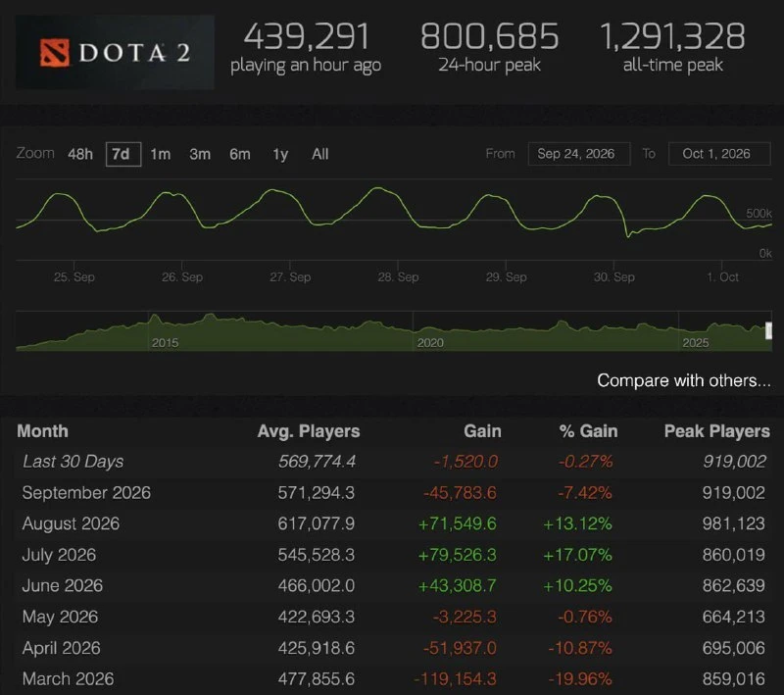The width and height of the screenshot is (784, 695).
Task: Grab the navigator range handle at right edge
Action: (768, 330)
